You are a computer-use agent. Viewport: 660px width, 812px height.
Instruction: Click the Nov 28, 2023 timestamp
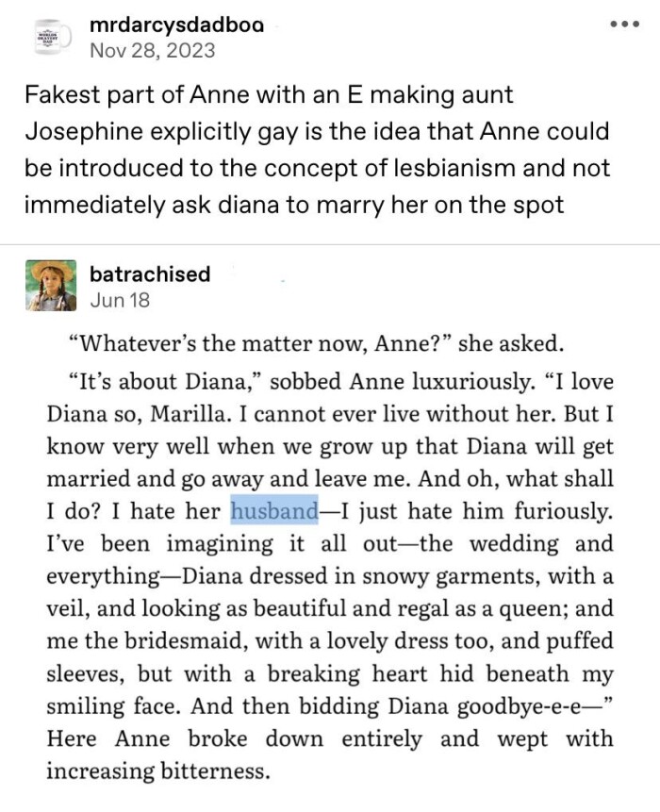[152, 50]
